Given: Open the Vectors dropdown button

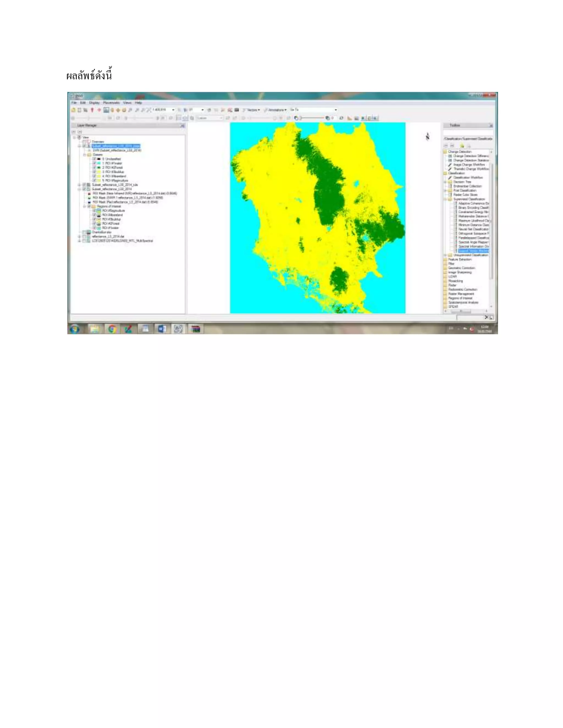Looking at the screenshot, I should pos(252,110).
